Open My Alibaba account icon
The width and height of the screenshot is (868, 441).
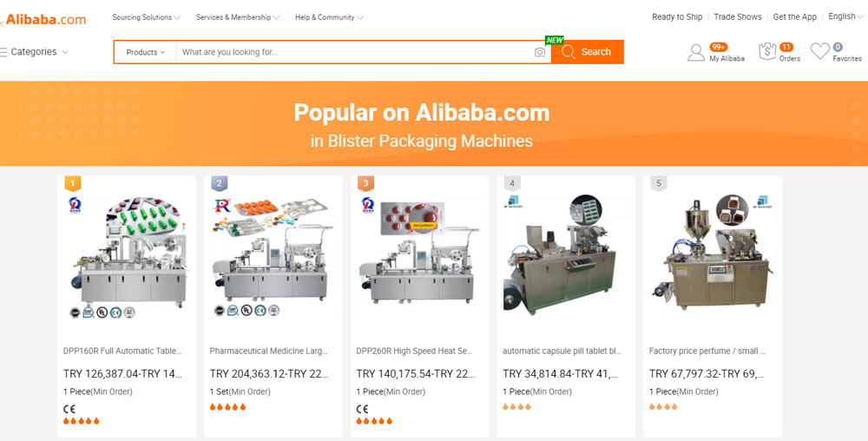(x=696, y=53)
